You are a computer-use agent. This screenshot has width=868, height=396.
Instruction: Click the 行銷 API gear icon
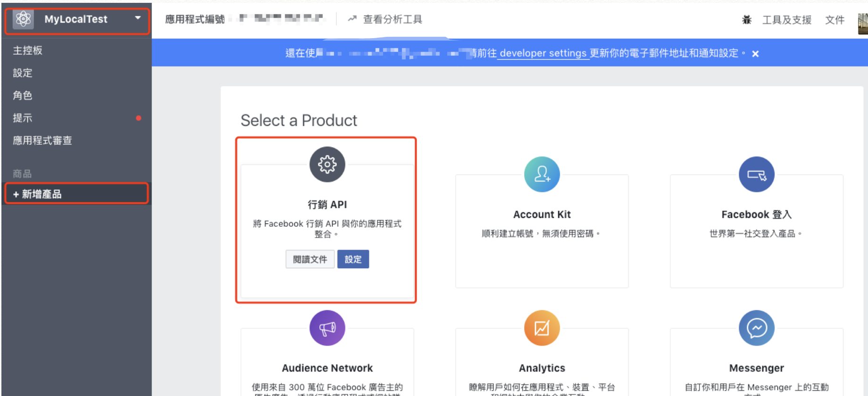327,165
